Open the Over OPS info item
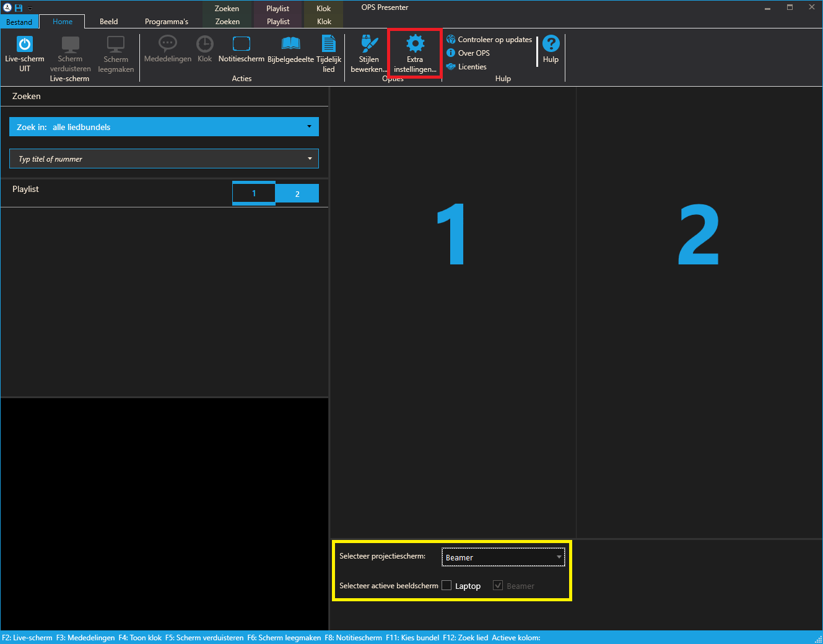 (468, 53)
